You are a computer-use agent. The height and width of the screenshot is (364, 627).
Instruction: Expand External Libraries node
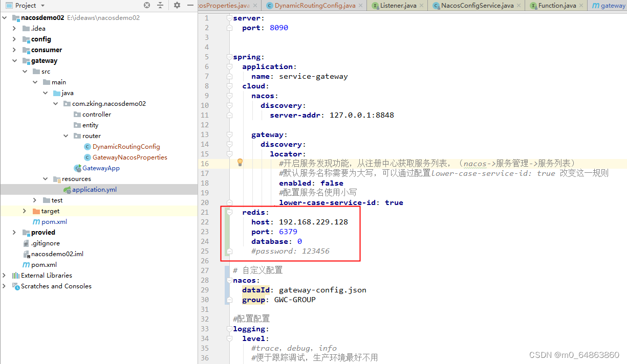[x=4, y=276]
